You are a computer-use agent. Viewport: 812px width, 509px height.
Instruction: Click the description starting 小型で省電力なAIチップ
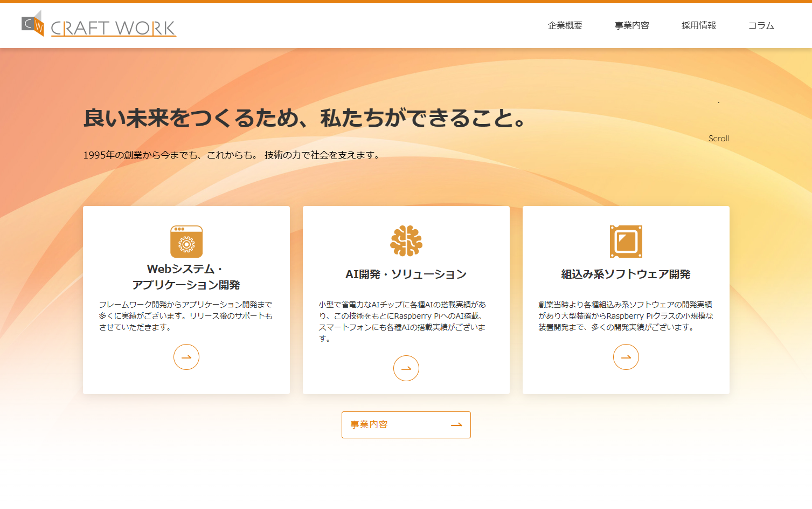click(402, 321)
